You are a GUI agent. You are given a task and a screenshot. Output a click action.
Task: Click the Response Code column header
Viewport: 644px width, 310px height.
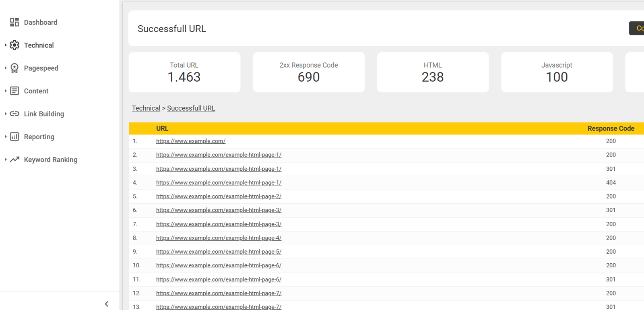pyautogui.click(x=611, y=128)
